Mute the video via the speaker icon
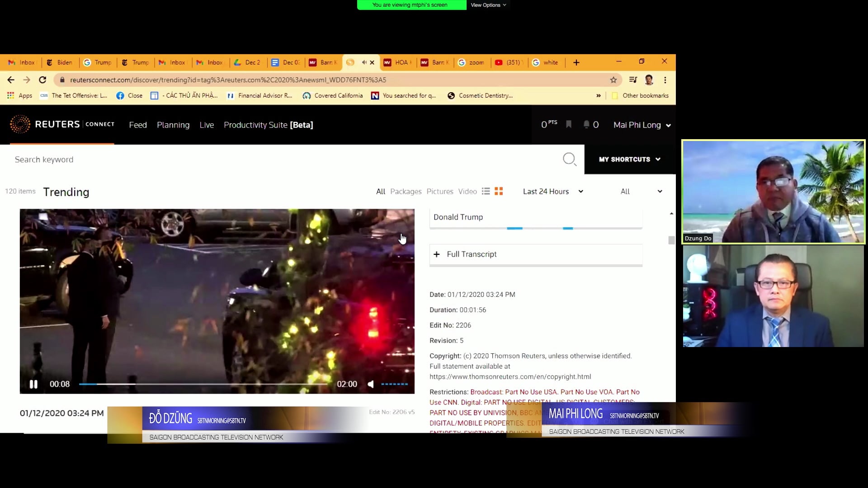This screenshot has height=488, width=868. 371,384
